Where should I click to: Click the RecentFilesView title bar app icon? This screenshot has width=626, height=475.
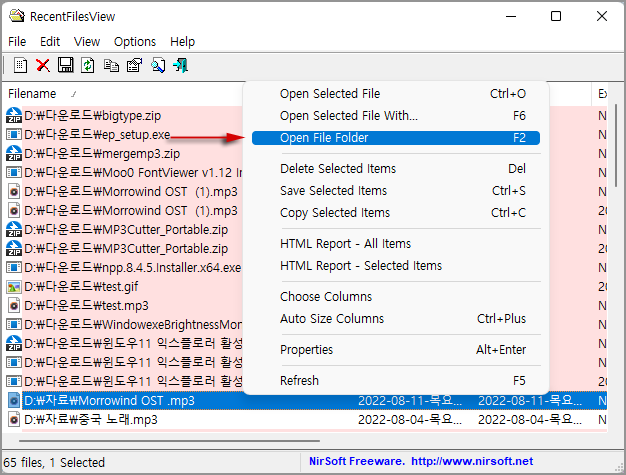point(17,16)
